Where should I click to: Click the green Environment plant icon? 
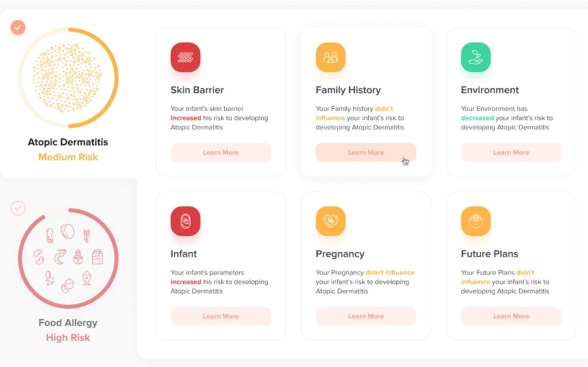[476, 58]
